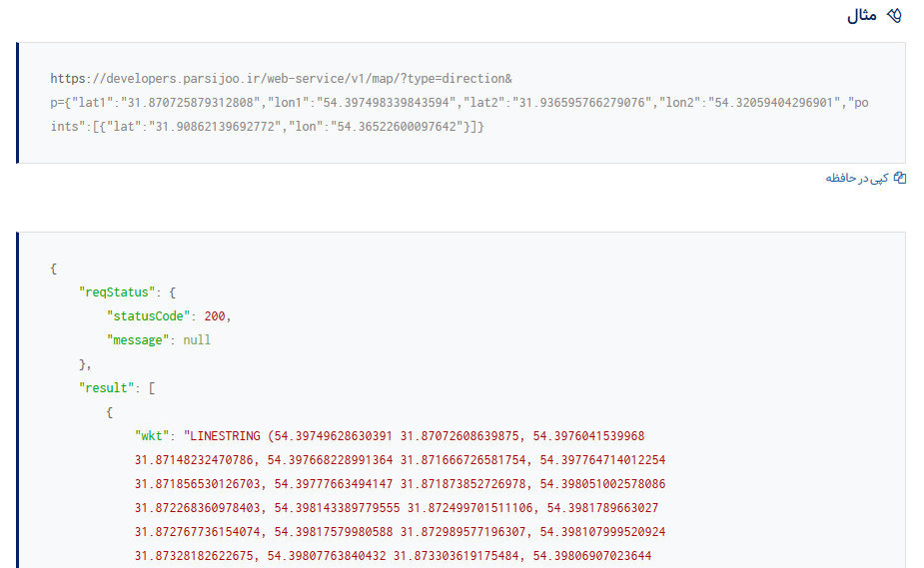Click the null value after message
This screenshot has width=924, height=568.
(197, 339)
